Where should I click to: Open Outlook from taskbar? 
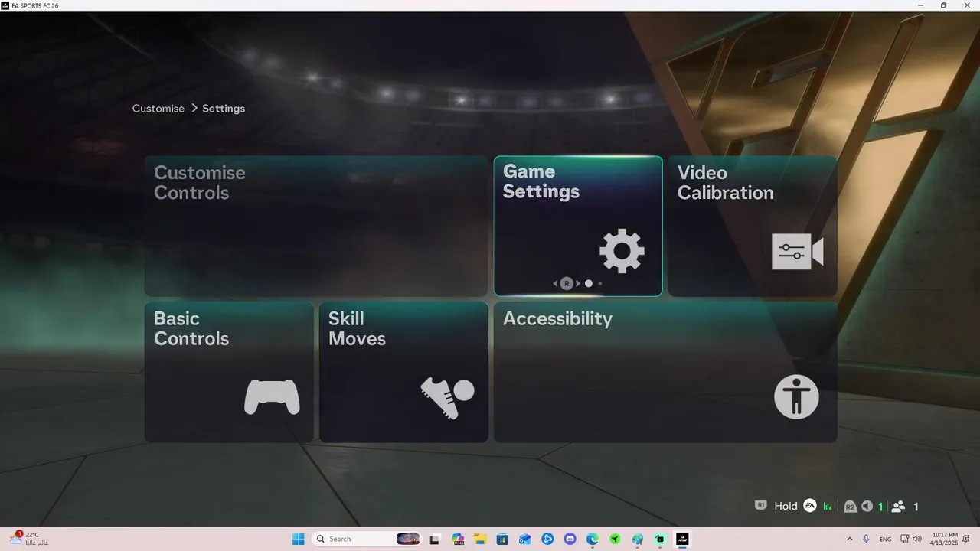pyautogui.click(x=525, y=539)
